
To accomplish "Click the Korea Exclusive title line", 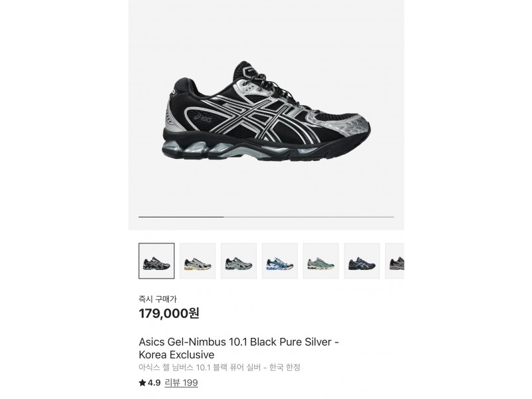I will 176,355.
